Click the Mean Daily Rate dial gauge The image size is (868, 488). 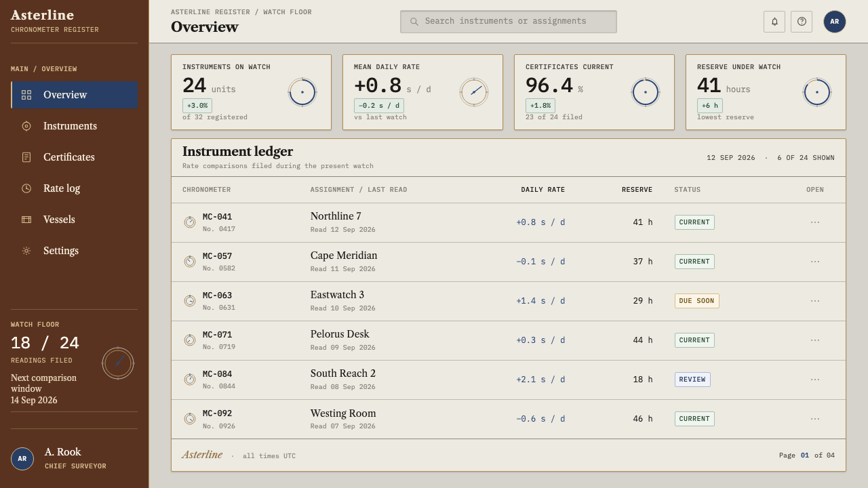click(x=474, y=92)
